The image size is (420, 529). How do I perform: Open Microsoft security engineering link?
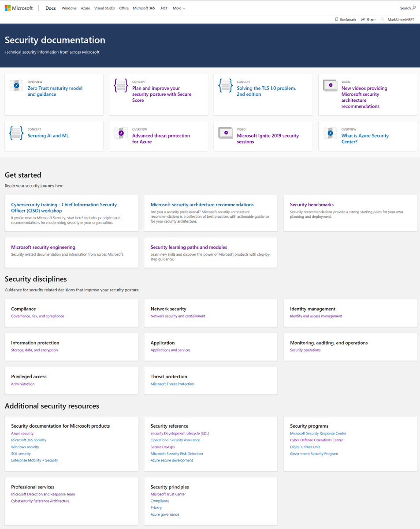point(43,247)
